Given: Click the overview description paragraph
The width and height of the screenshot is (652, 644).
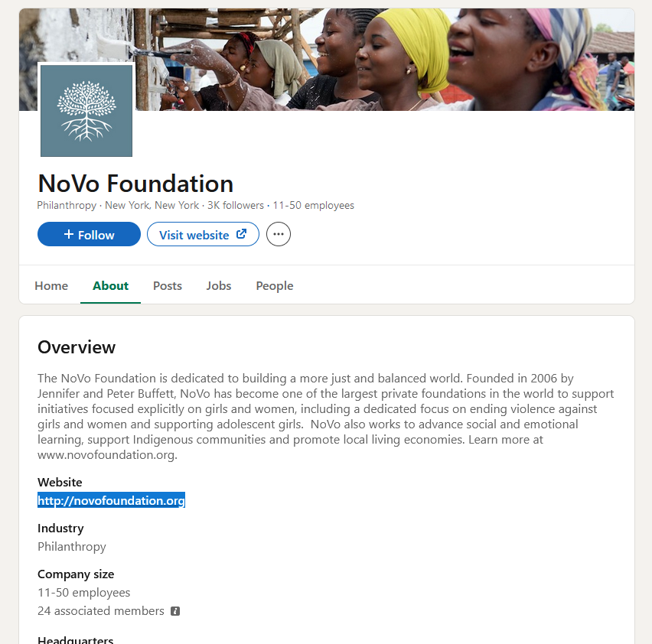Looking at the screenshot, I should coord(325,416).
